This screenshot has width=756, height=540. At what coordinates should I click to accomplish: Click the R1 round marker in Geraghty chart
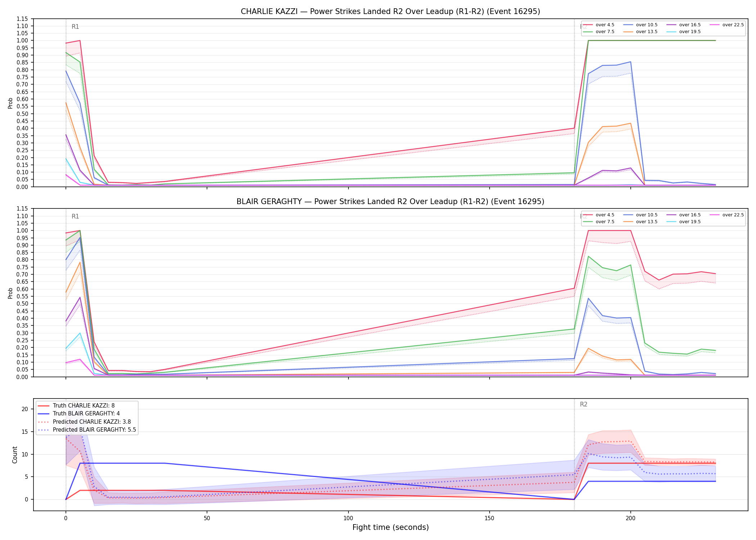click(x=75, y=216)
